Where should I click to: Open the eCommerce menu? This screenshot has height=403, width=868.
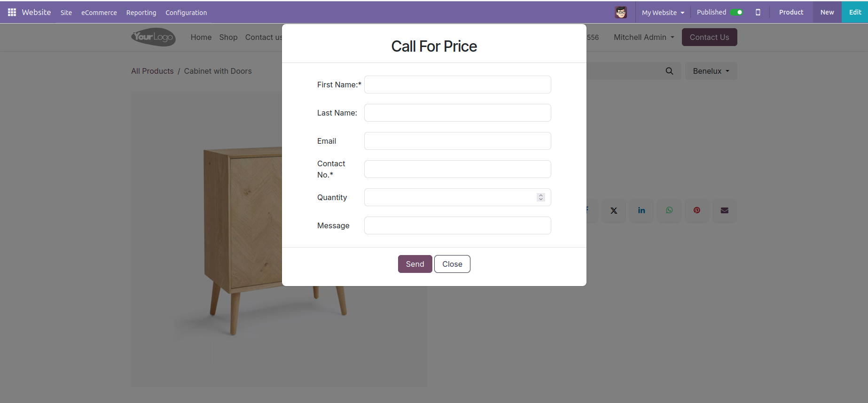click(x=99, y=13)
